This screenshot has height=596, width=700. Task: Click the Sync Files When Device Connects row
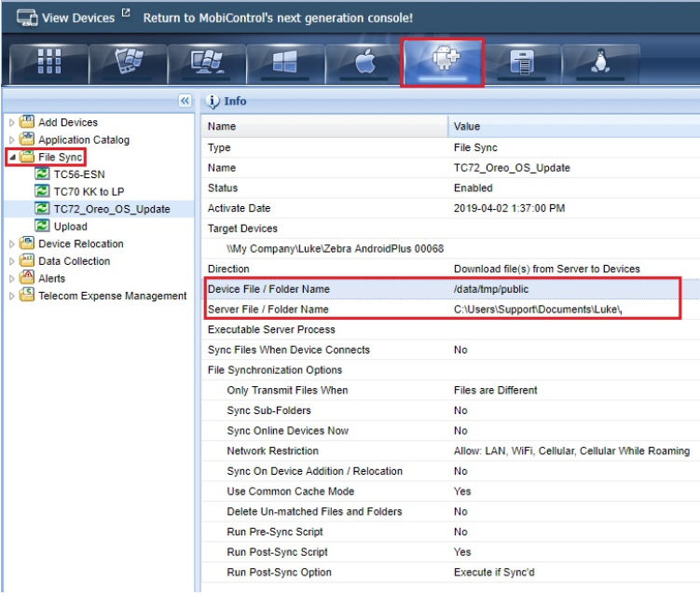[x=451, y=350]
